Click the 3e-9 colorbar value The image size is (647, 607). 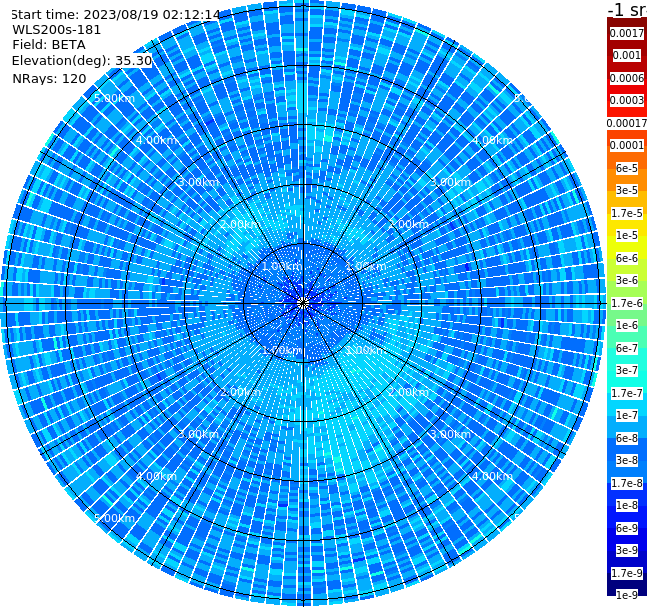point(627,550)
